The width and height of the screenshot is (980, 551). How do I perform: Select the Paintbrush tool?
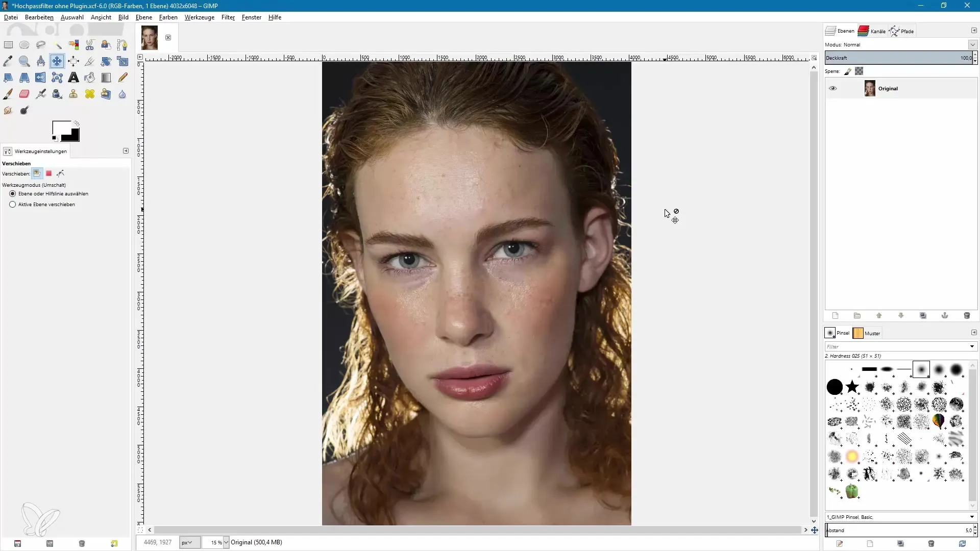point(8,94)
